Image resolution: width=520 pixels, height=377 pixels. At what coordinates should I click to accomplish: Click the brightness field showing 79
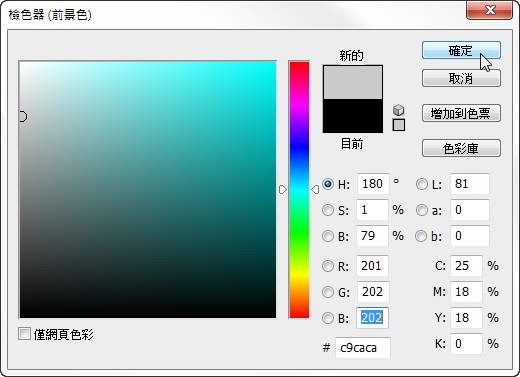click(x=372, y=236)
